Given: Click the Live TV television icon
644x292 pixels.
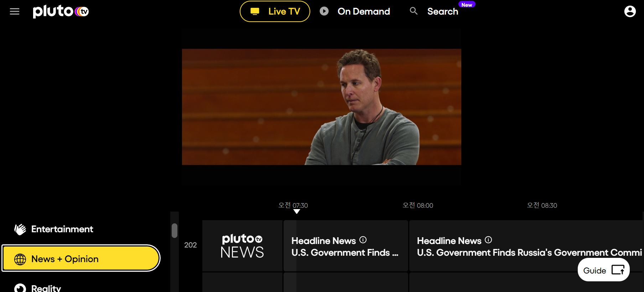Looking at the screenshot, I should (x=255, y=11).
